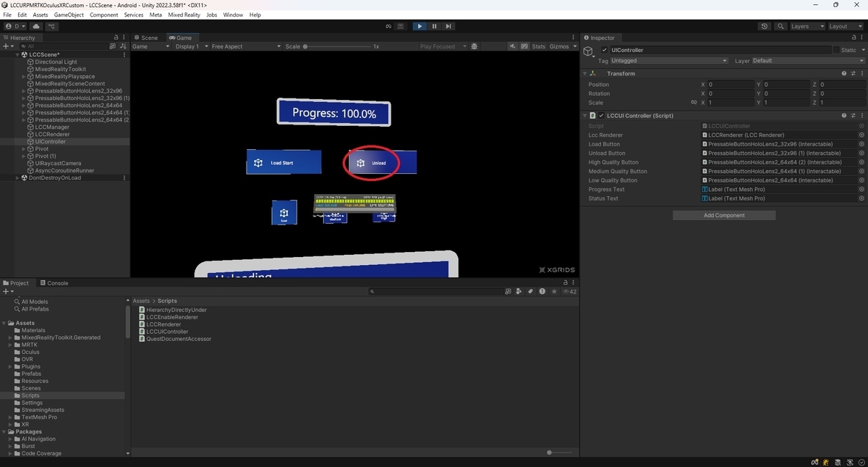Click the Play button in the toolbar
Image resolution: width=868 pixels, height=467 pixels.
click(x=420, y=26)
